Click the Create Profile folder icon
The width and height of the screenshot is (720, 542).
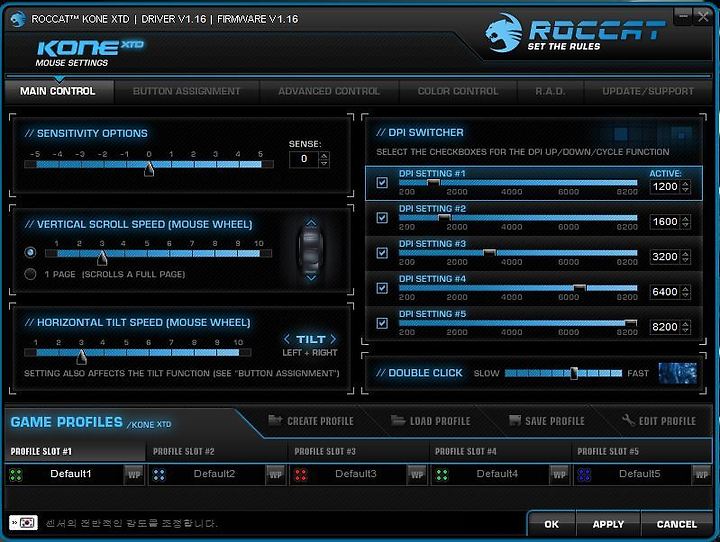275,420
